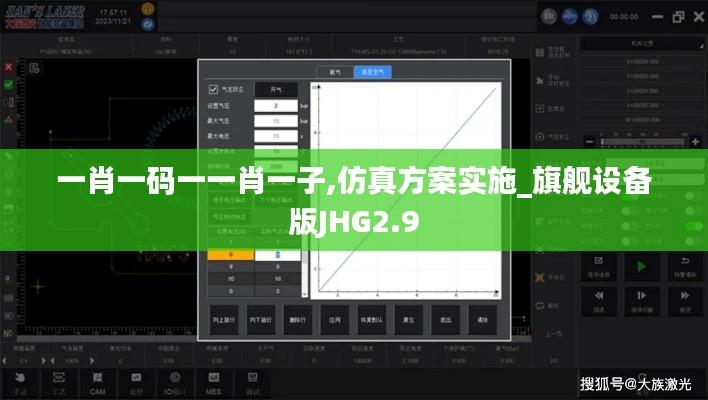Viewport: 708px width, 400px height.
Task: Click the minus button left of speed slider
Action: click(x=589, y=142)
